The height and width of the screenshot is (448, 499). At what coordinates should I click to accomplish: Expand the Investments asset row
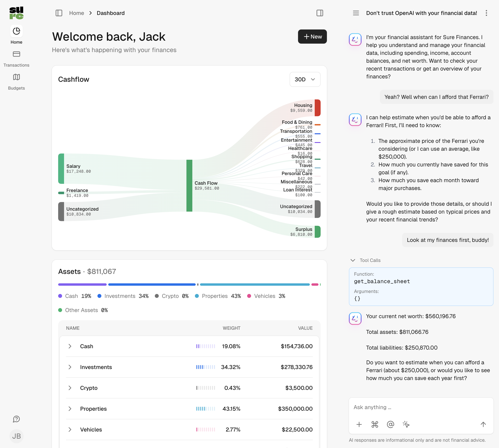click(70, 367)
